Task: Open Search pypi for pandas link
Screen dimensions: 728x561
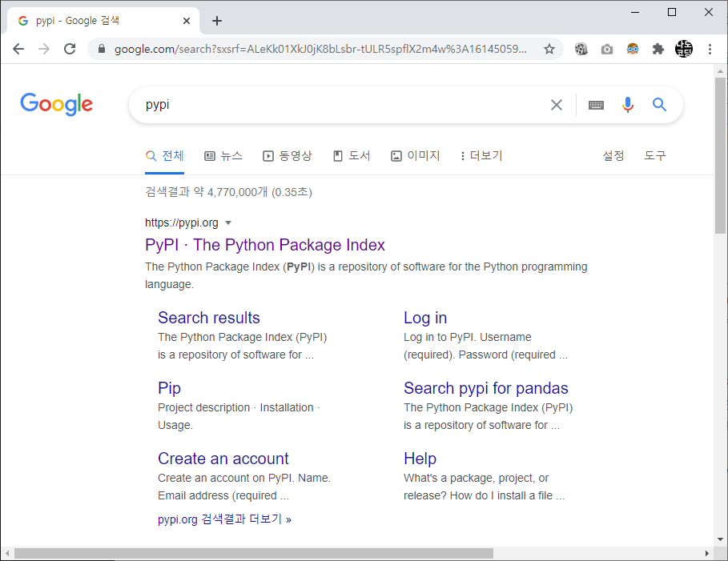Action: coord(486,388)
